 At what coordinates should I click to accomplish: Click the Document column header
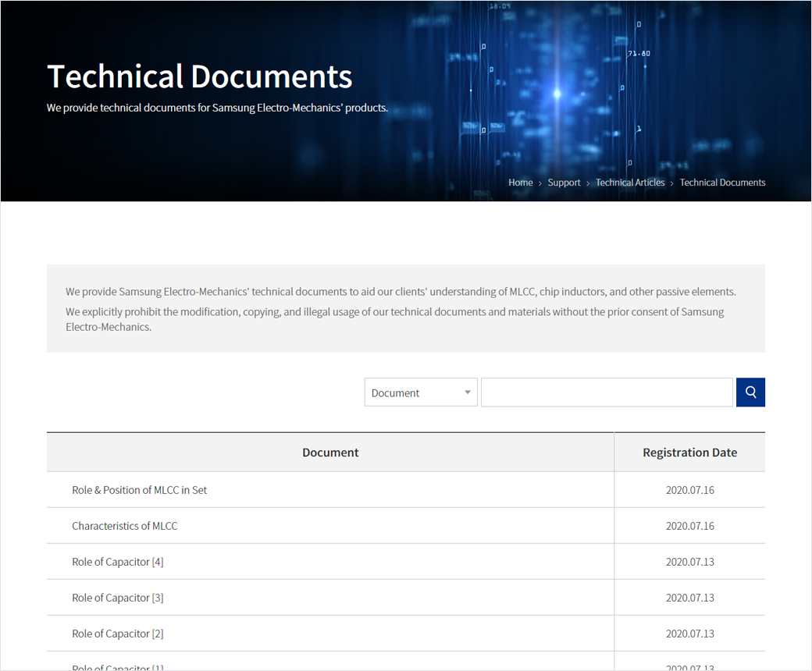tap(330, 453)
